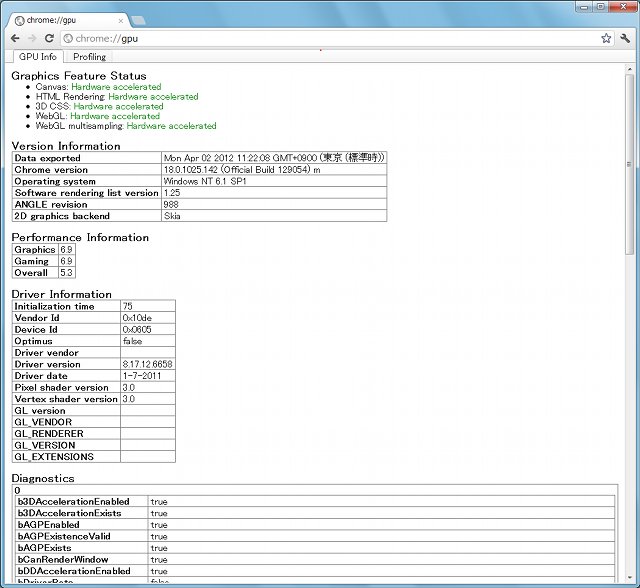Go back with the browser back arrow

[x=15, y=38]
